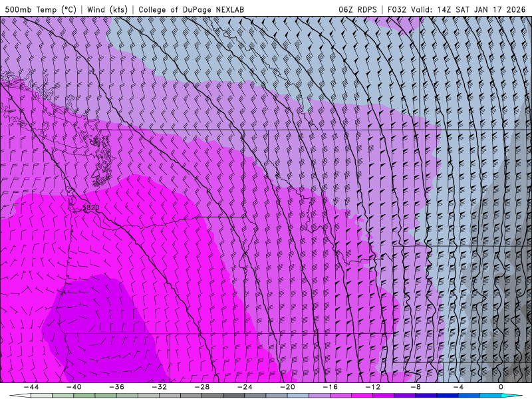The width and height of the screenshot is (532, 399).
Task: Click the -24 colorbar tick label
Action: [x=245, y=387]
